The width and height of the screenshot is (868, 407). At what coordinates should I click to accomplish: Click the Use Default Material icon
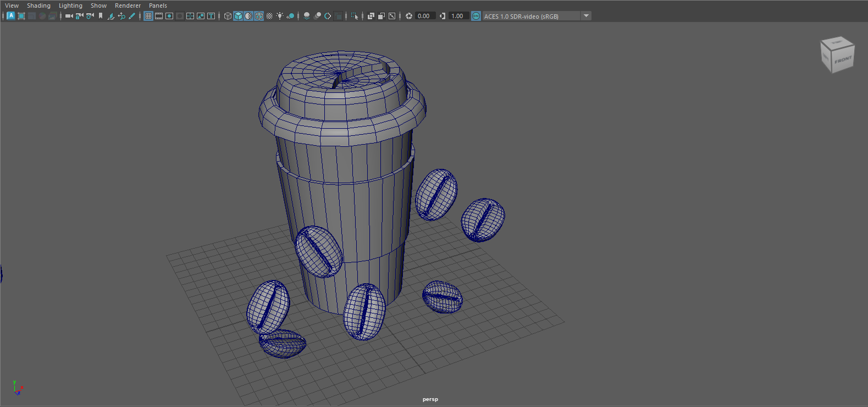click(x=248, y=16)
